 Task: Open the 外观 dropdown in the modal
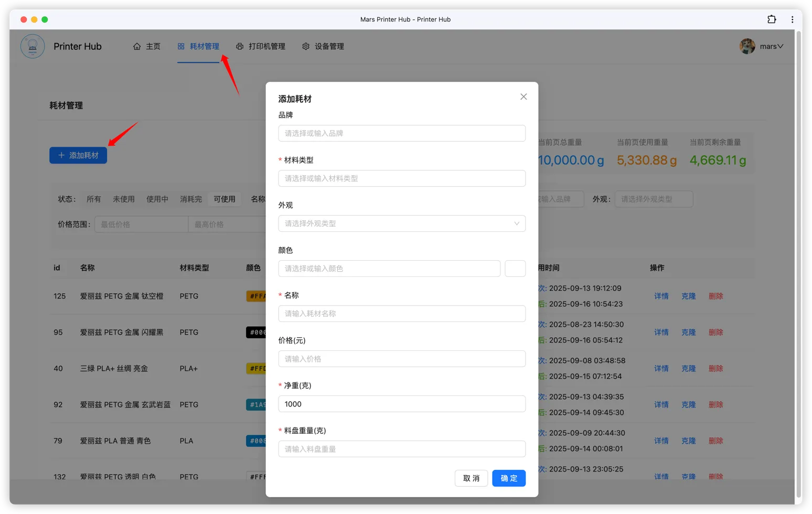point(402,223)
